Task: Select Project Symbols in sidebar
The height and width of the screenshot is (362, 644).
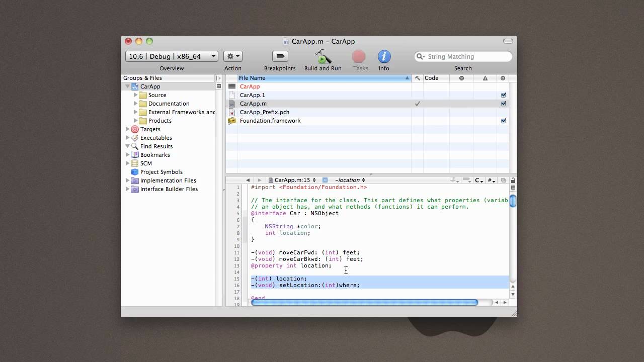Action: pyautogui.click(x=161, y=172)
